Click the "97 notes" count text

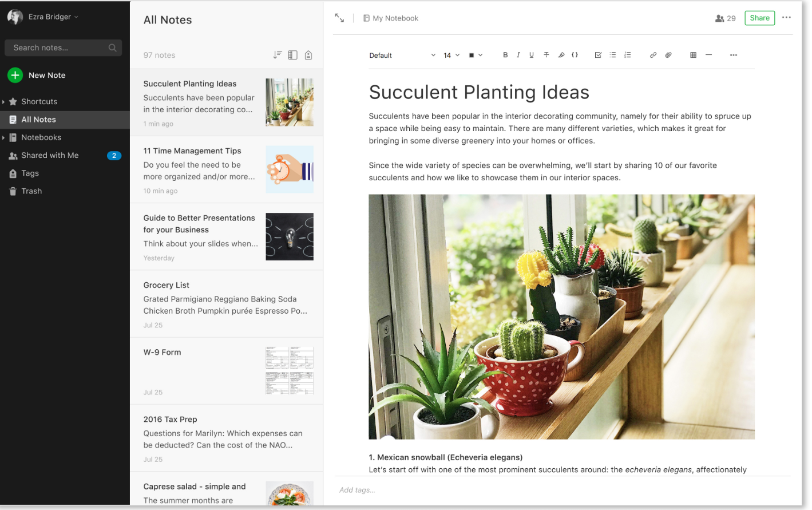click(159, 56)
